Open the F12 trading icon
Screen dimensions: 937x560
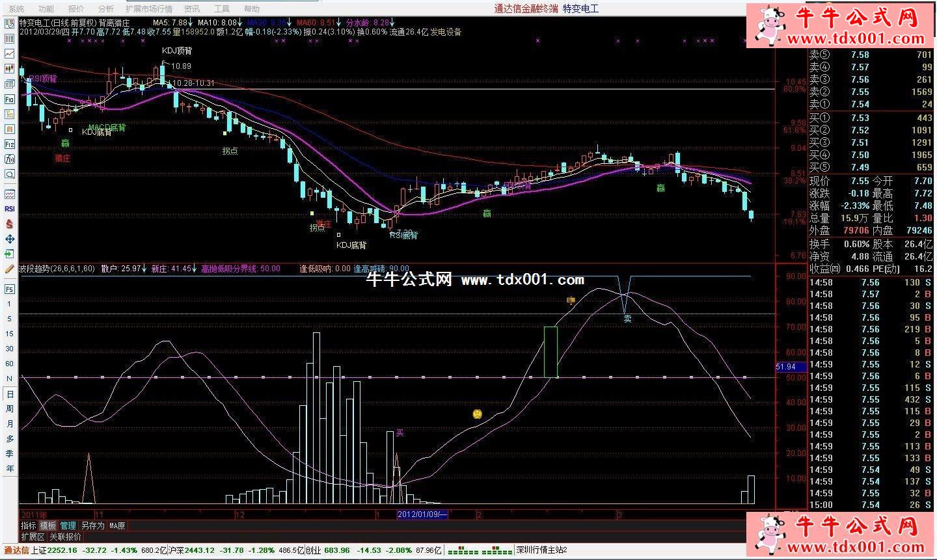point(10,144)
